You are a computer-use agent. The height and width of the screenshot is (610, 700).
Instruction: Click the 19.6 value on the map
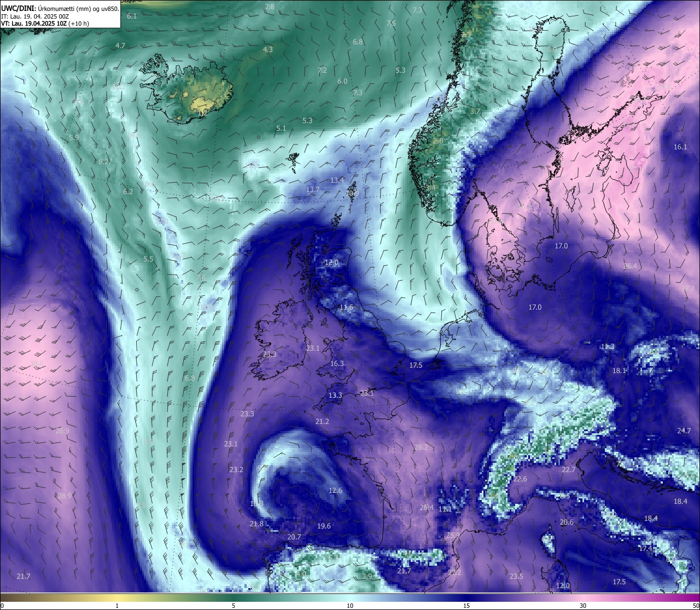click(324, 526)
